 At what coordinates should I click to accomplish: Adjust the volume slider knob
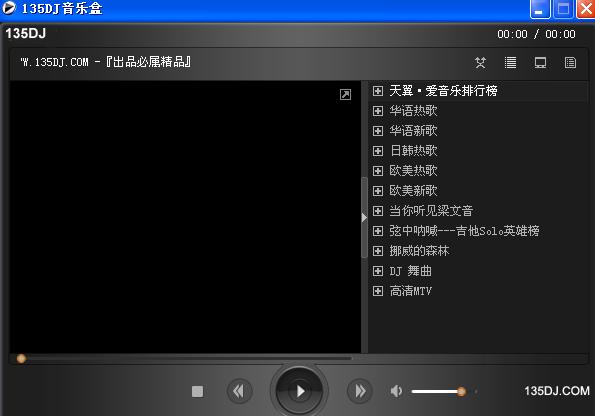tap(461, 391)
